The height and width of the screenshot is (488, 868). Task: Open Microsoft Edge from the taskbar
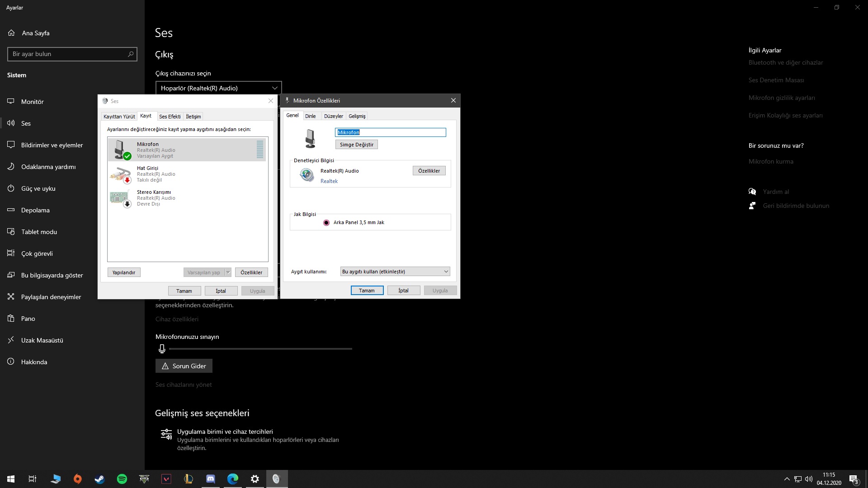[233, 479]
